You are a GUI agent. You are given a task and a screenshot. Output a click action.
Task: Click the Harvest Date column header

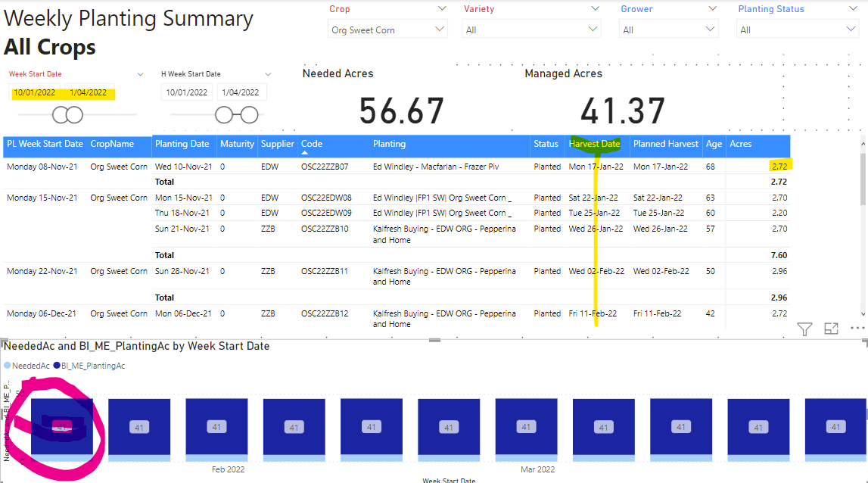(595, 144)
